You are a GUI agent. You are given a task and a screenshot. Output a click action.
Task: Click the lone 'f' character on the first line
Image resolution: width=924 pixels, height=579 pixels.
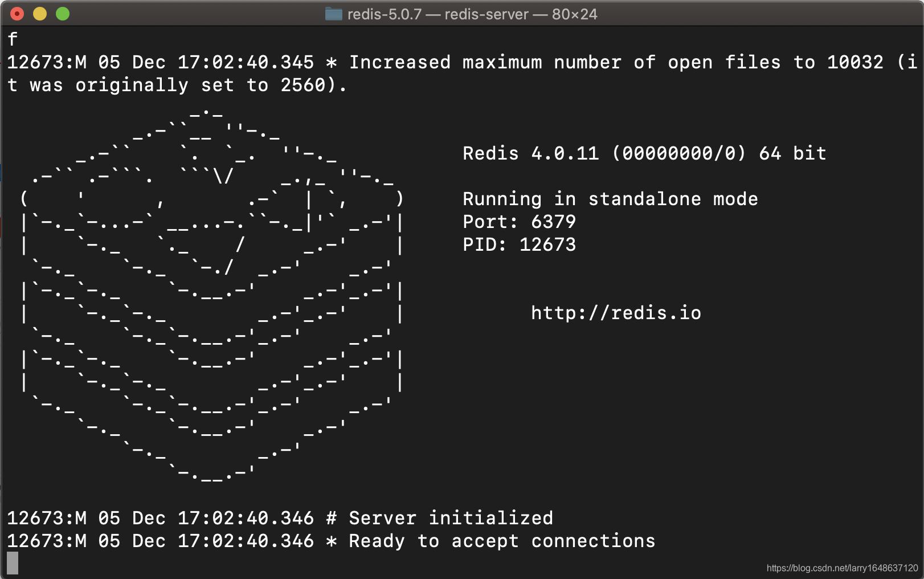[13, 39]
